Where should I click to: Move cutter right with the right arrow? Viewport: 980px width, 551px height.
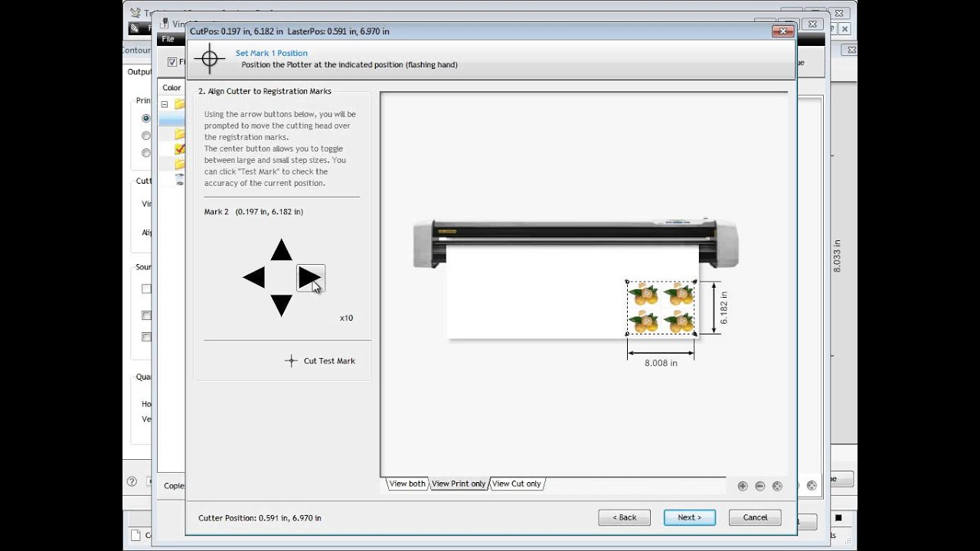coord(310,278)
